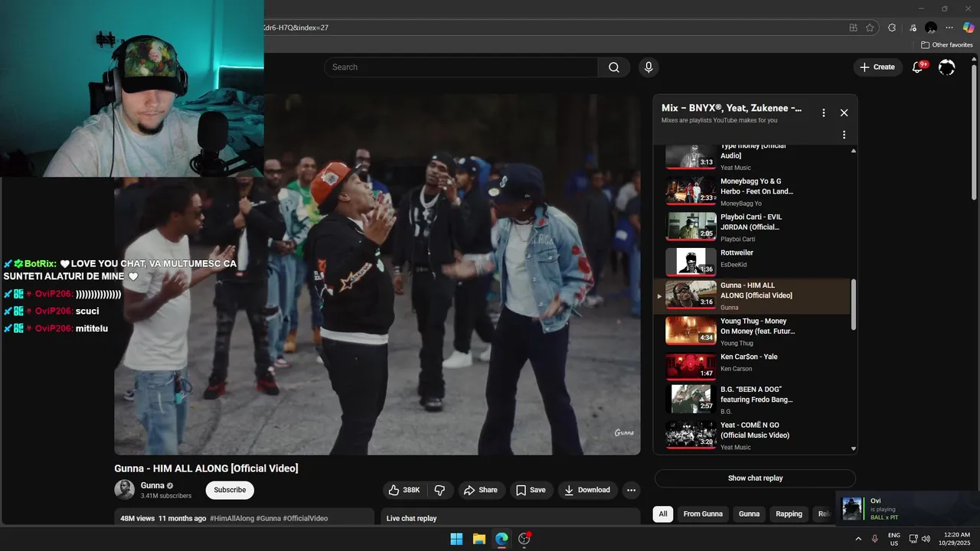
Task: Open OBS Studio taskbar icon
Action: (x=524, y=539)
